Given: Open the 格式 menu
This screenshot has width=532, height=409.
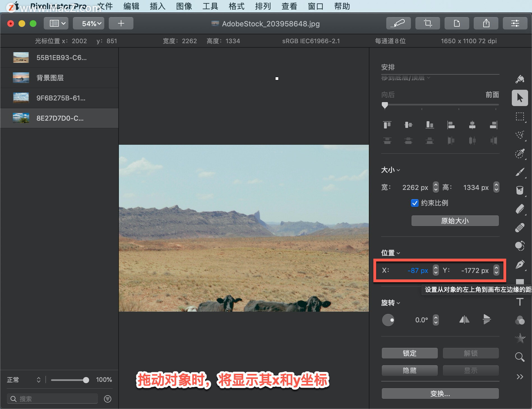Looking at the screenshot, I should click(x=237, y=6).
